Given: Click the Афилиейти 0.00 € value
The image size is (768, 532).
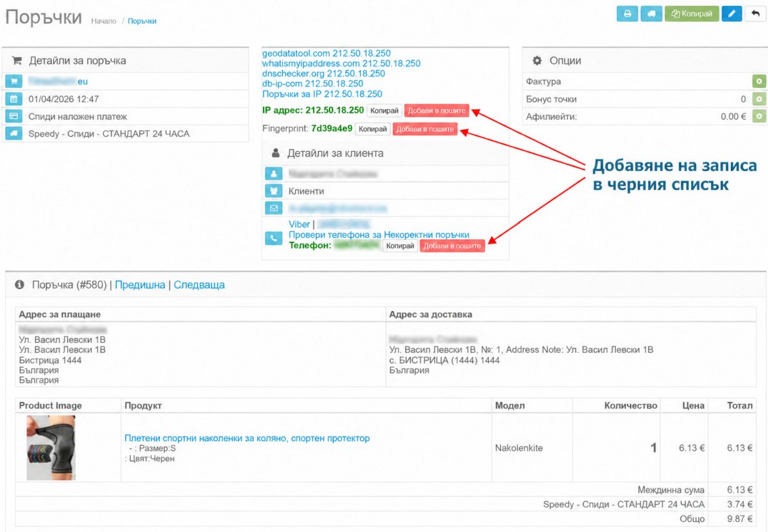Looking at the screenshot, I should tap(733, 117).
